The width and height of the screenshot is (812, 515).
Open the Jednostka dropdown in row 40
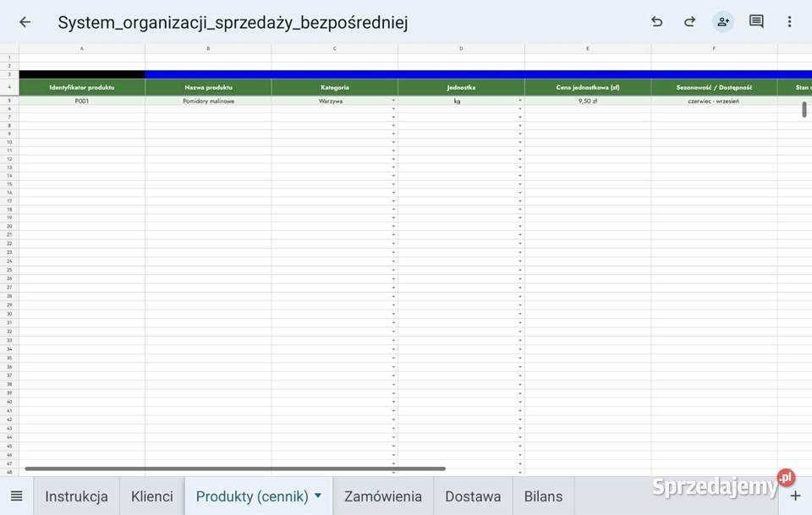[x=520, y=403]
